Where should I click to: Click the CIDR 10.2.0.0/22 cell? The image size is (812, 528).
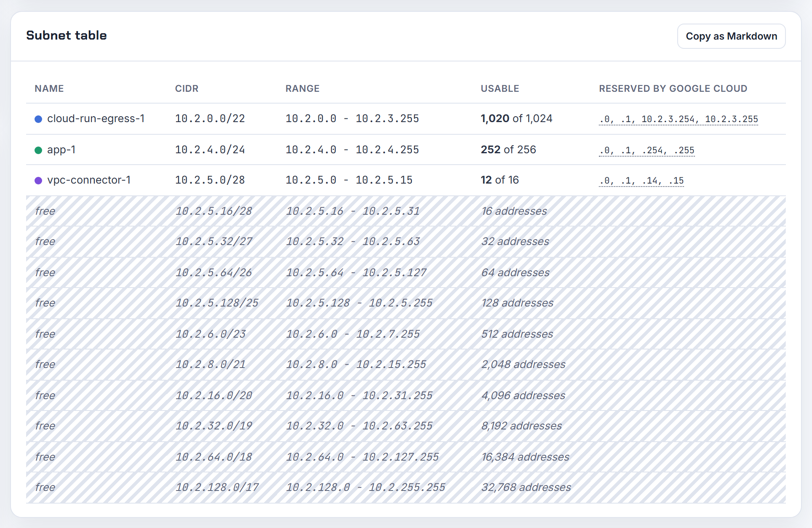pyautogui.click(x=210, y=119)
